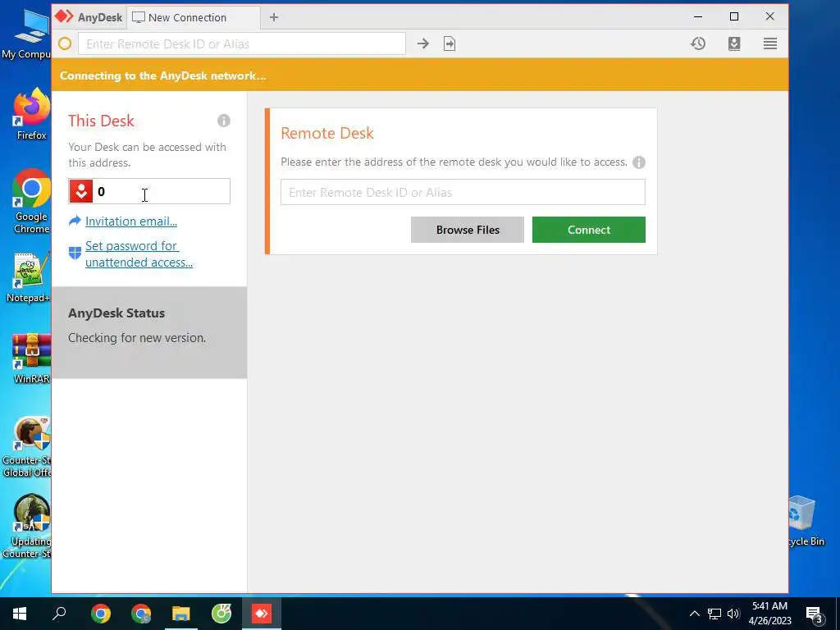The image size is (840, 630).
Task: Open session history clock icon
Action: coord(698,44)
